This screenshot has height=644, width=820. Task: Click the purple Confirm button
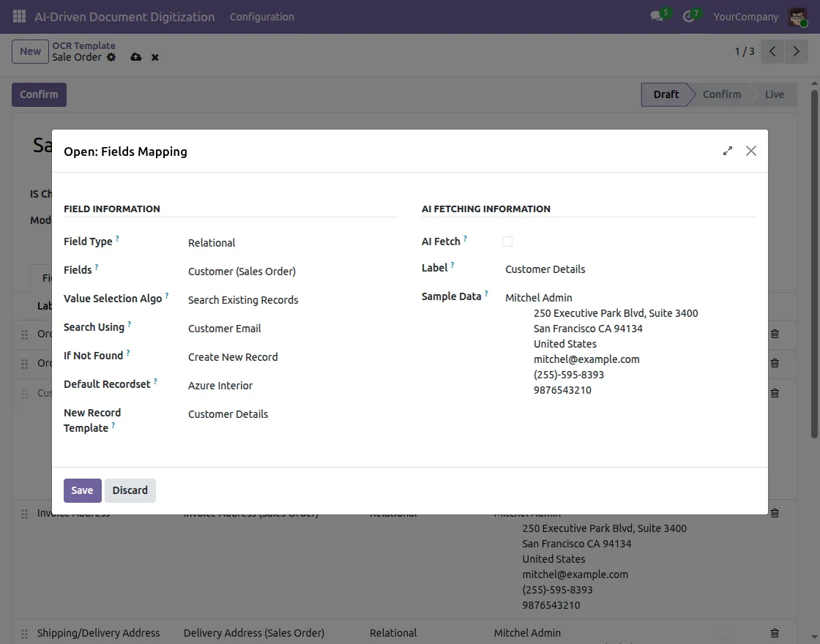40,94
